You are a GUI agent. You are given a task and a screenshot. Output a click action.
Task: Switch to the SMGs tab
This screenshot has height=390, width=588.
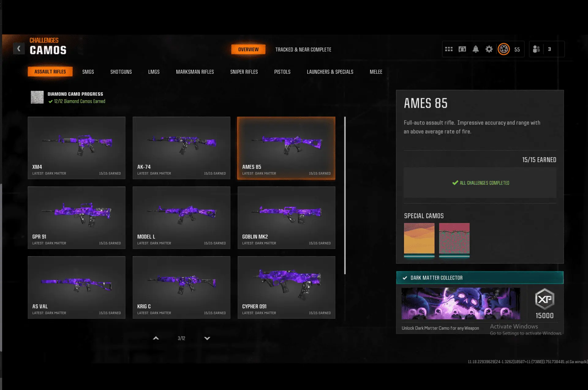pyautogui.click(x=88, y=72)
